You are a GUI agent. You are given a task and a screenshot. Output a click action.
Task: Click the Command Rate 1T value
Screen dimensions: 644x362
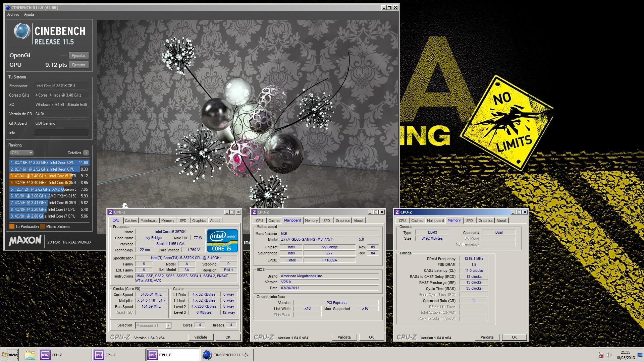pyautogui.click(x=474, y=301)
